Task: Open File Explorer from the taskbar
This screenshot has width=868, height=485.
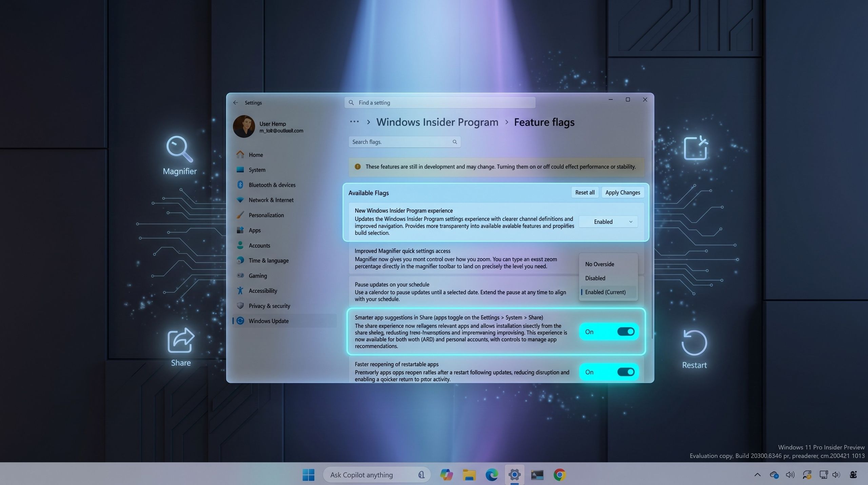Action: click(x=469, y=475)
